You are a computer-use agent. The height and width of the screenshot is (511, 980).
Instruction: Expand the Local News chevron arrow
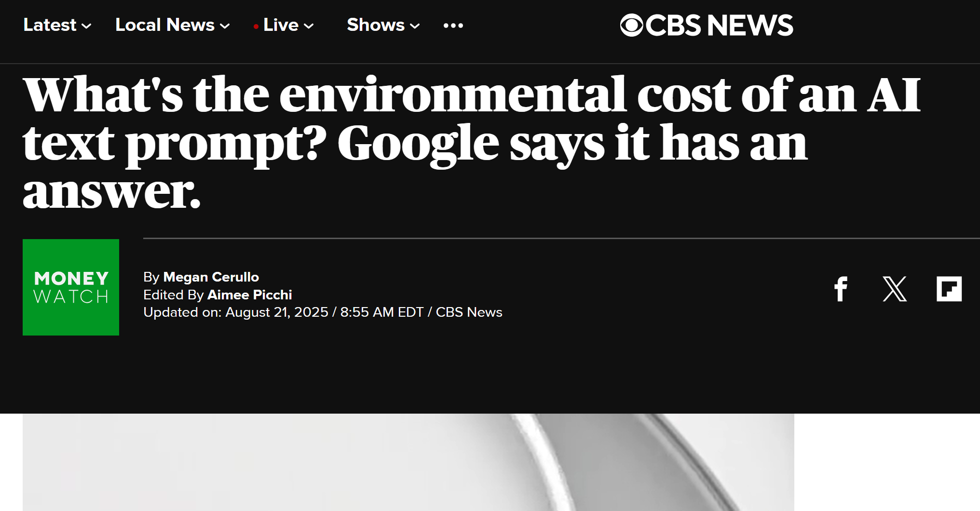click(x=225, y=26)
